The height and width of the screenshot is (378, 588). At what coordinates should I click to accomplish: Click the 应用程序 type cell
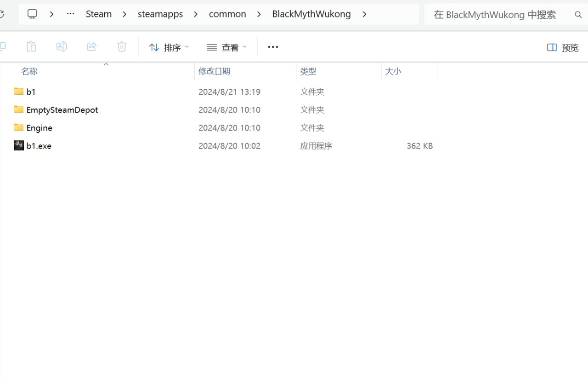pos(316,146)
